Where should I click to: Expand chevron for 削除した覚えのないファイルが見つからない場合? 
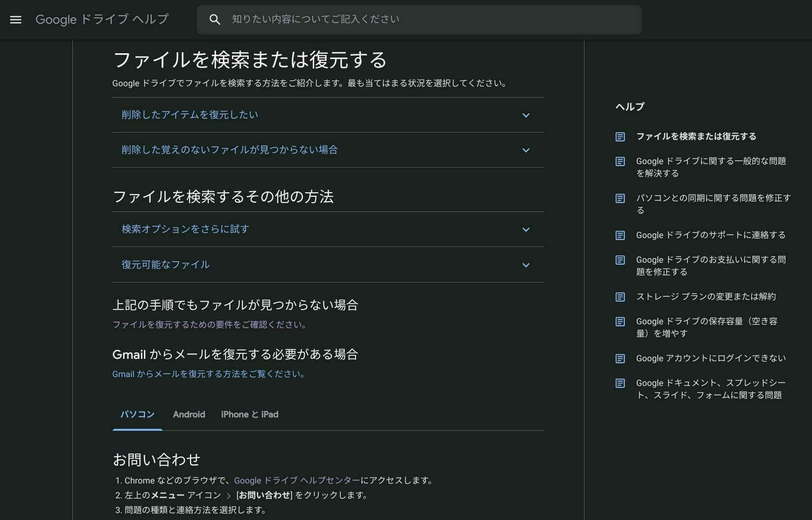click(526, 150)
